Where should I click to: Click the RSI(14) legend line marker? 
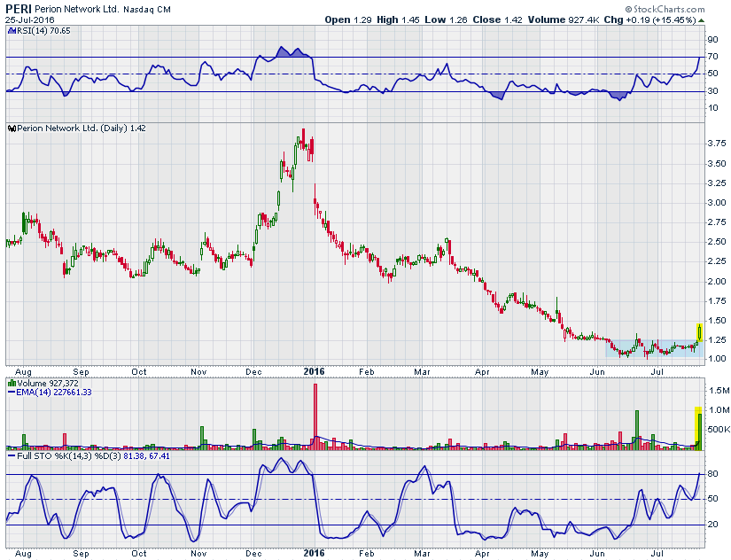(11, 30)
